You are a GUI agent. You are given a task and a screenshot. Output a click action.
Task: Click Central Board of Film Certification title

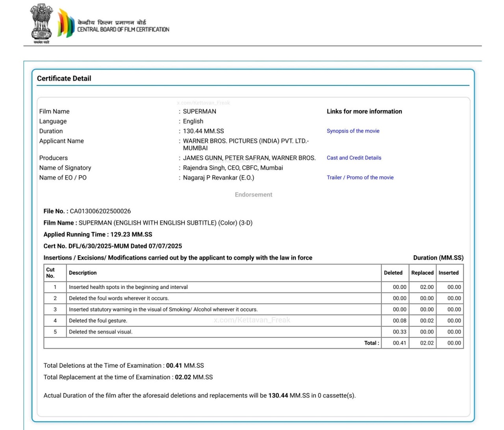(x=123, y=30)
